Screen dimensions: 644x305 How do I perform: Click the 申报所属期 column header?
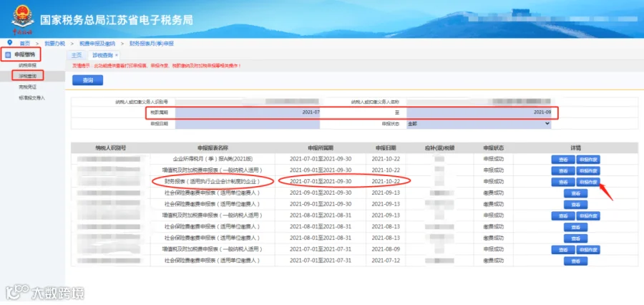321,147
